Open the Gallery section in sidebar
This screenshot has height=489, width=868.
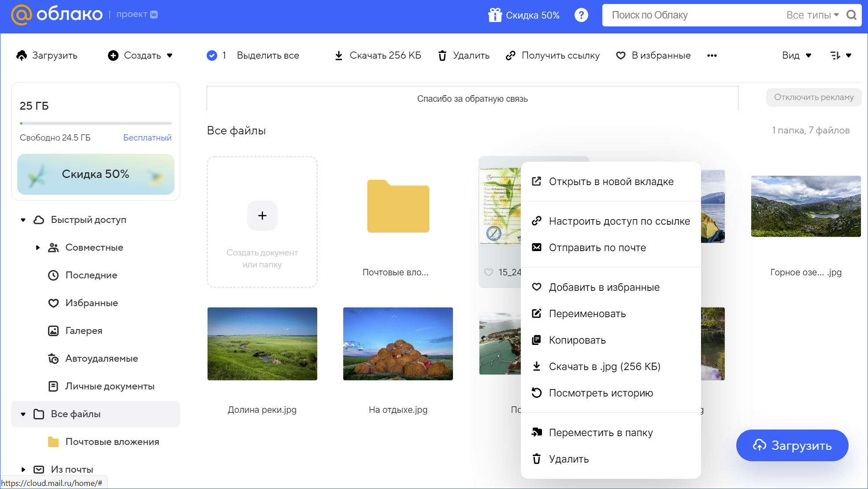pyautogui.click(x=83, y=330)
